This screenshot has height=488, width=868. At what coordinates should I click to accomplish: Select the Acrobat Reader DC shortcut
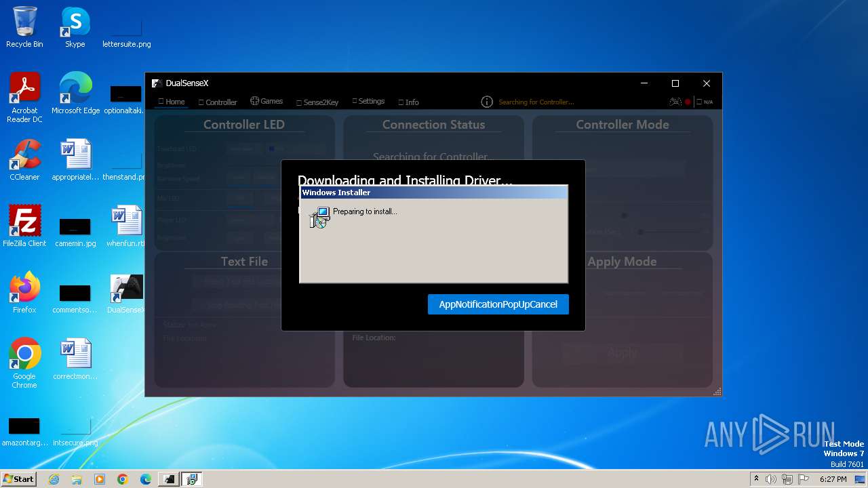pyautogui.click(x=24, y=98)
